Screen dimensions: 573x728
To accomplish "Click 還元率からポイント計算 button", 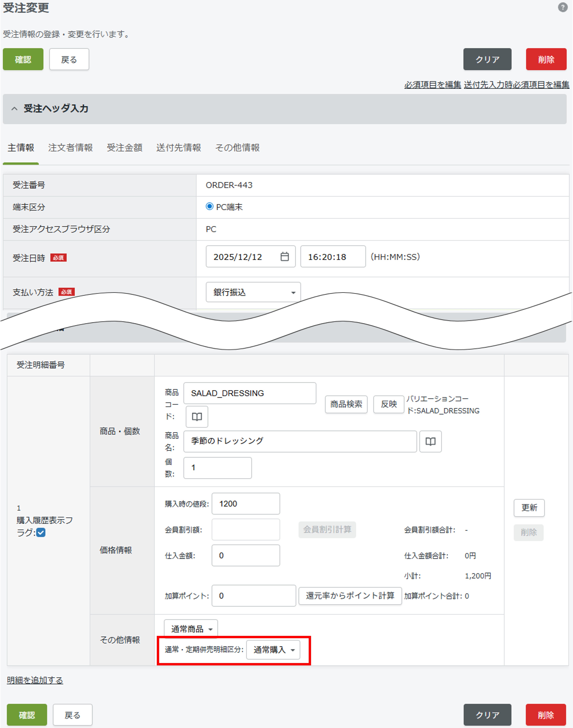I will tap(350, 596).
